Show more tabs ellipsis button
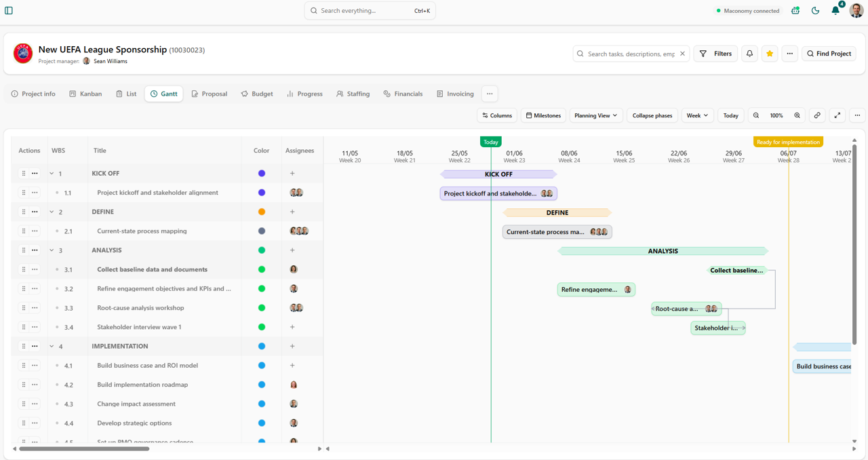The height and width of the screenshot is (460, 868). pyautogui.click(x=490, y=94)
